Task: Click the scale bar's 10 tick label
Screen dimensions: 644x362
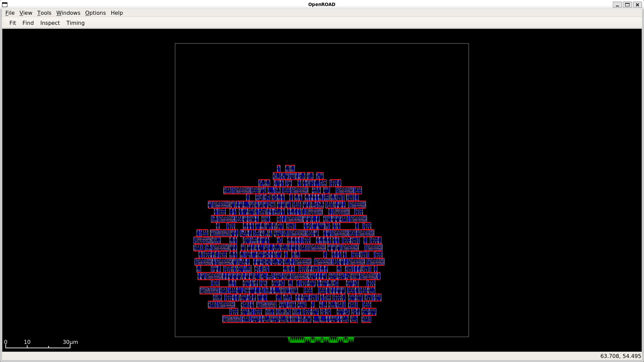Action: coord(27,342)
